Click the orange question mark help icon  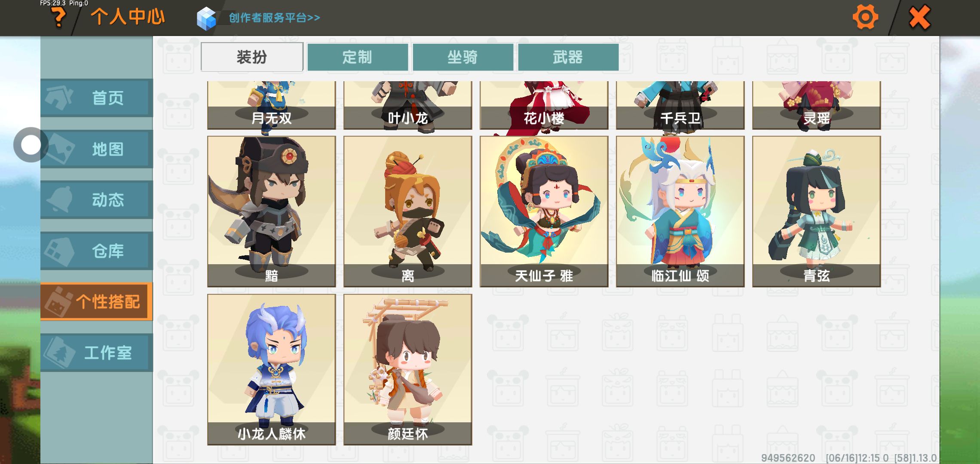pyautogui.click(x=58, y=18)
